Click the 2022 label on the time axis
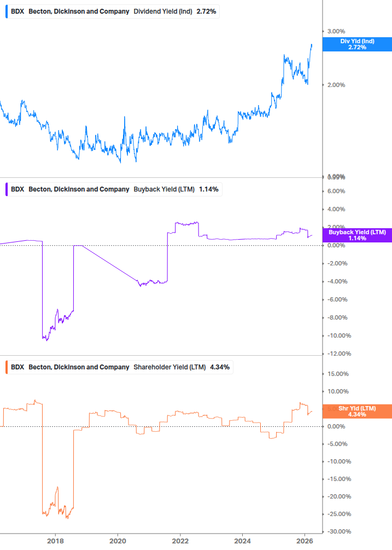392x550 pixels. coord(180,541)
